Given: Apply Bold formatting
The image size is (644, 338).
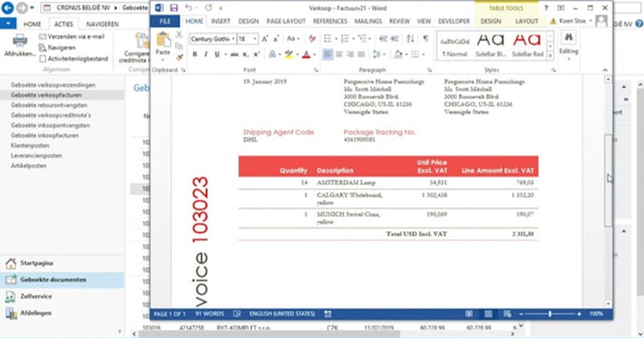Looking at the screenshot, I should 195,54.
